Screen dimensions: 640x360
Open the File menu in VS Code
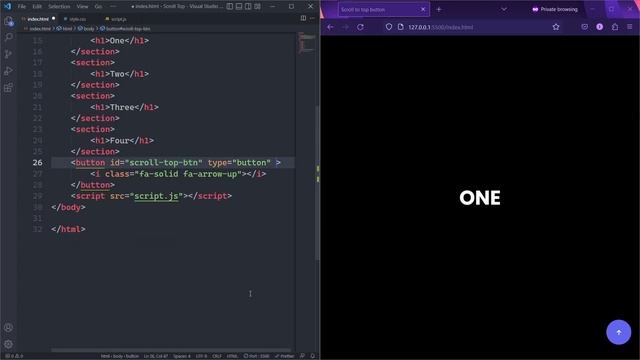[22, 7]
